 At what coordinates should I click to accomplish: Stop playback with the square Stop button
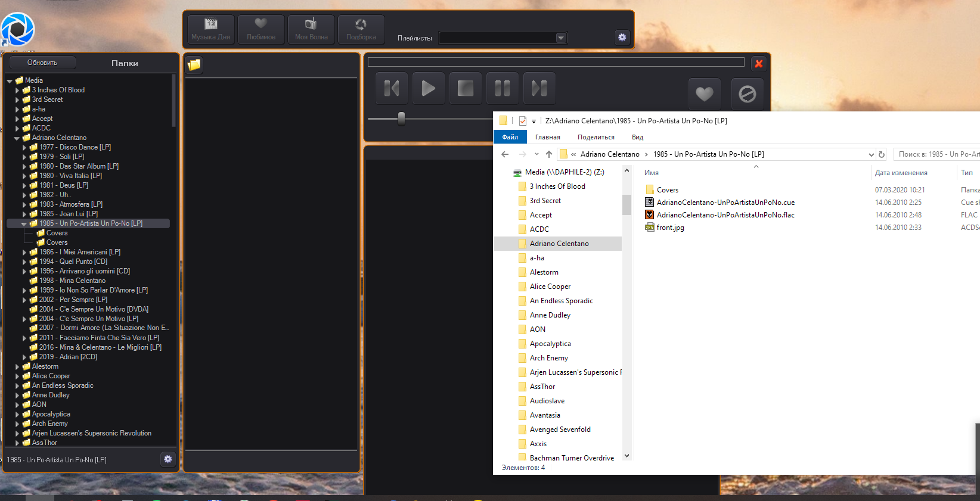(466, 89)
